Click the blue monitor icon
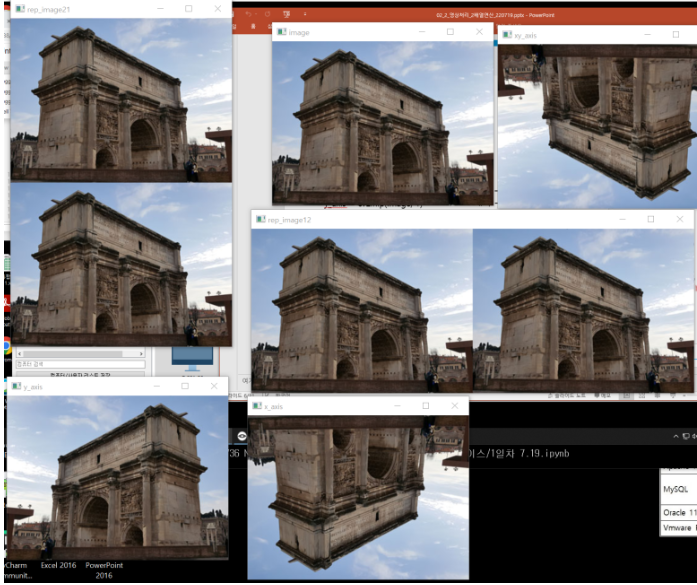The width and height of the screenshot is (697, 585). pos(192,358)
